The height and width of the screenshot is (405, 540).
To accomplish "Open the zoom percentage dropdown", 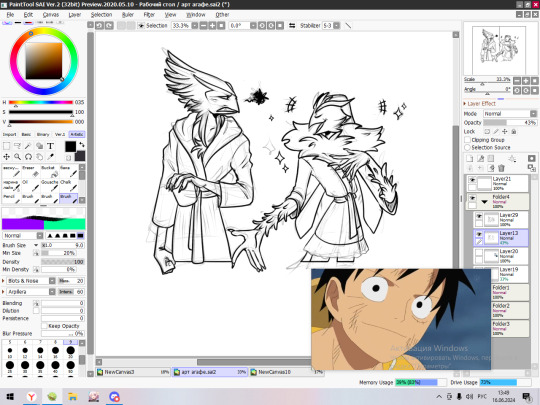I will coord(195,25).
